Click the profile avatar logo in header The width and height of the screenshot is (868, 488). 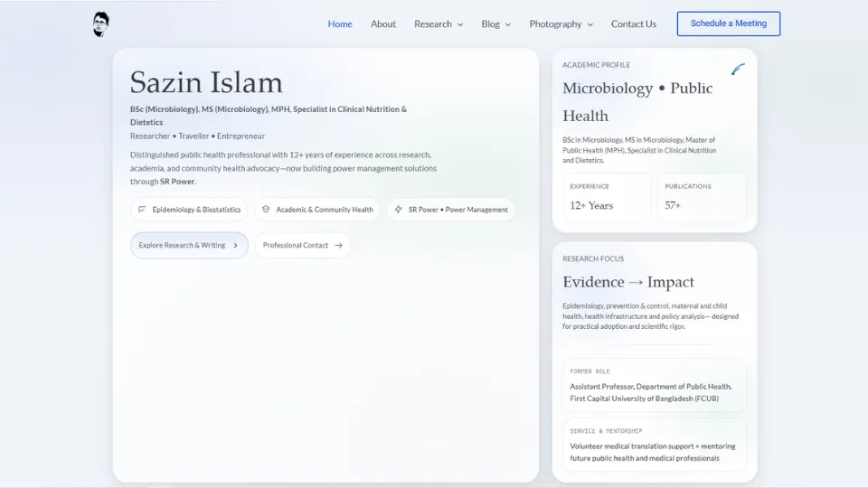coord(100,24)
